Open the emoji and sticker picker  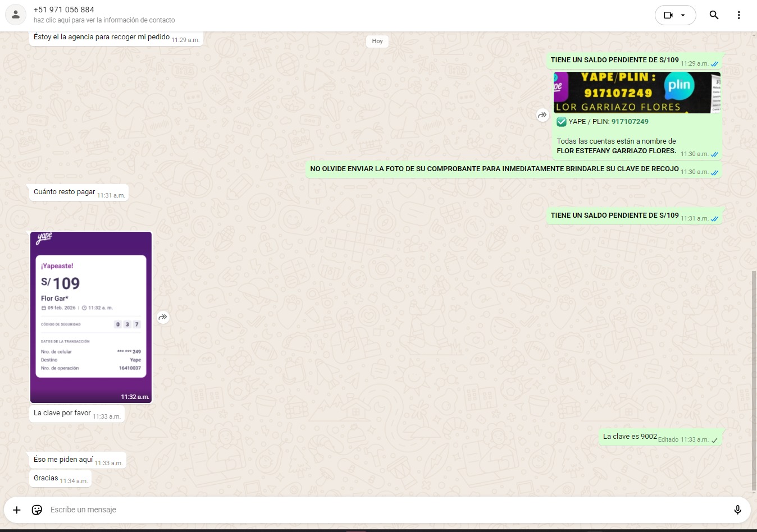click(37, 510)
